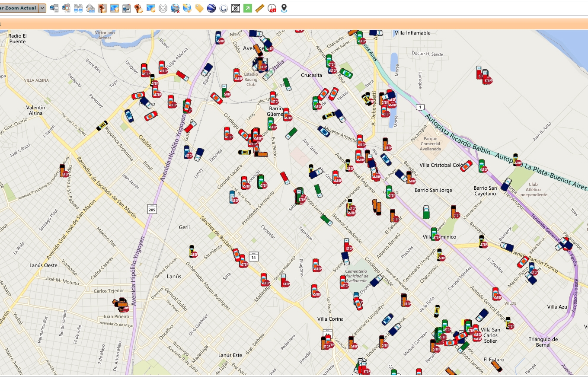Open the Google Earth globe icon
Image resolution: width=588 pixels, height=392 pixels.
pos(211,8)
